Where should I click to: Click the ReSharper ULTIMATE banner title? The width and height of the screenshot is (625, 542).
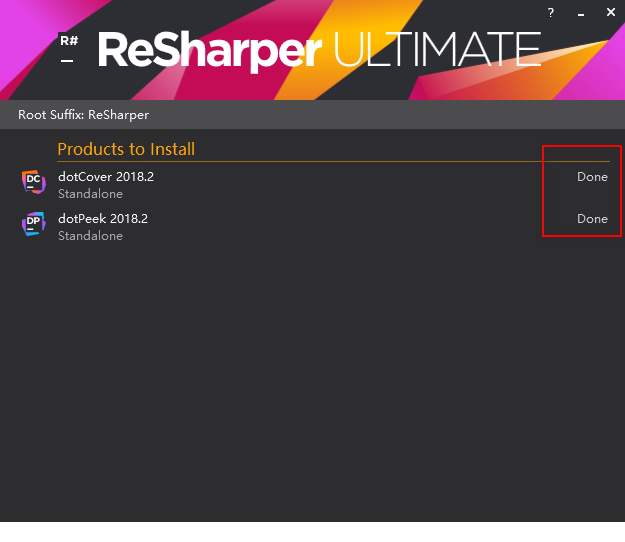(319, 50)
